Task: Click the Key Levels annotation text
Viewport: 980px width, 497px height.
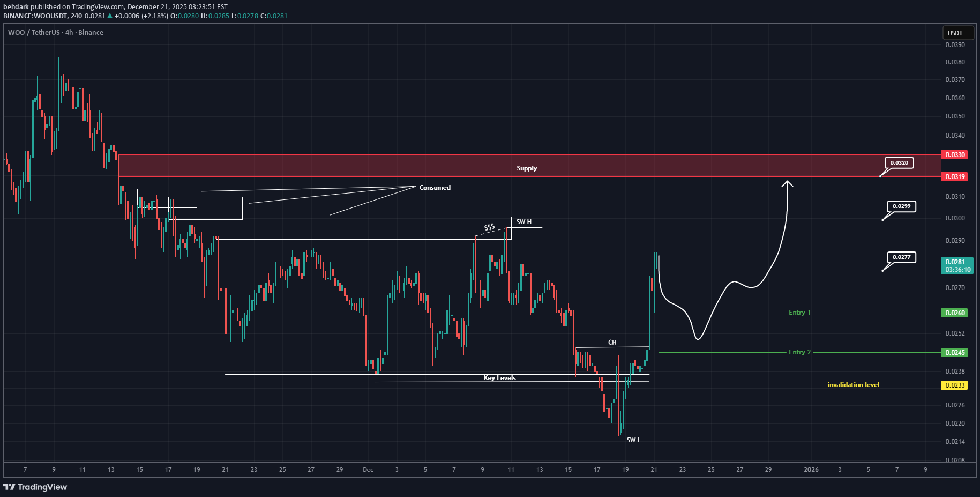Action: 499,378
